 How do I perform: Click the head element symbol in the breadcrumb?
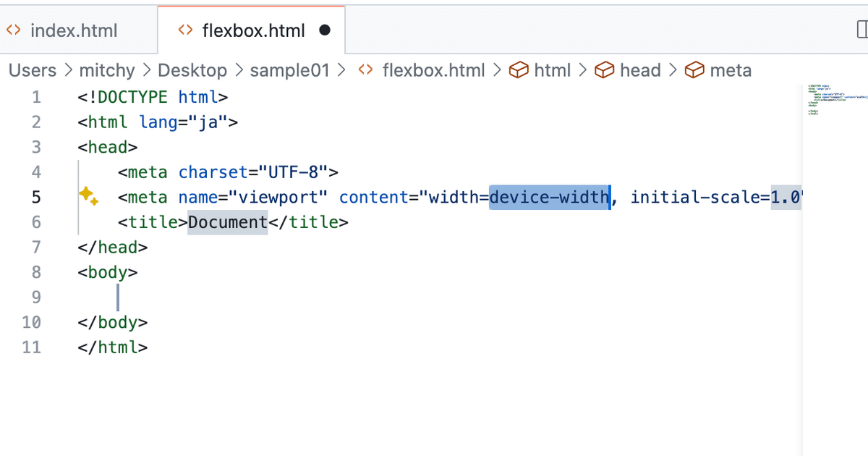(x=605, y=70)
